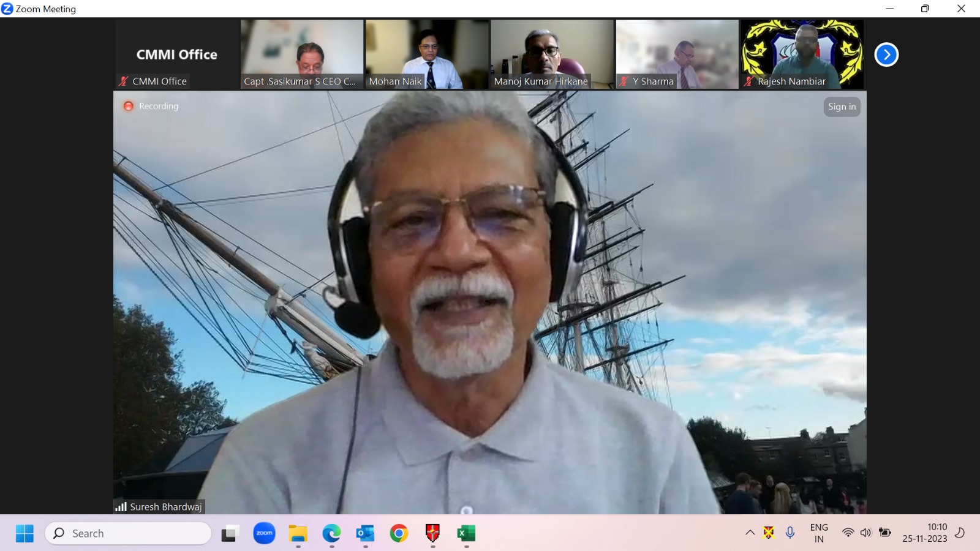Open Google Chrome from the taskbar
This screenshot has height=551, width=980.
pos(399,533)
